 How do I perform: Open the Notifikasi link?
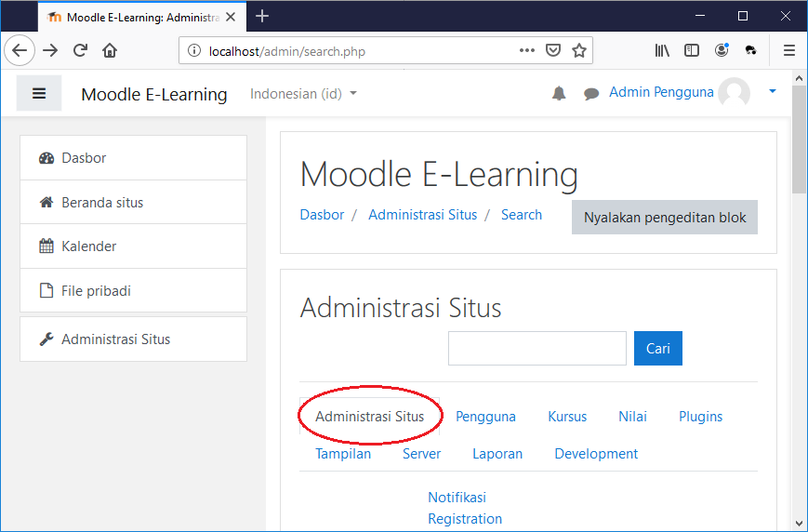tap(457, 497)
